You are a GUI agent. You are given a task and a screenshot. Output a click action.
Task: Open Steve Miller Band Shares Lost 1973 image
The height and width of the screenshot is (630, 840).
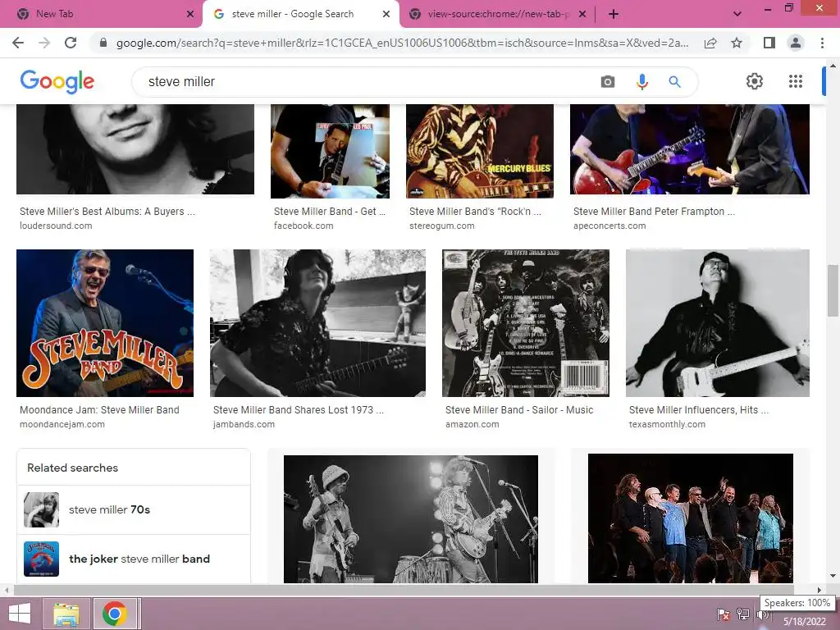point(317,323)
